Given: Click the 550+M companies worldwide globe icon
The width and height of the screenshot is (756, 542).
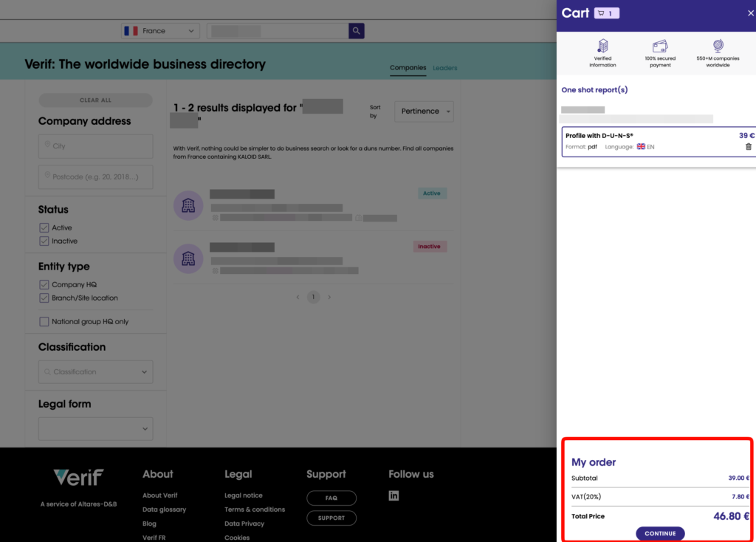Looking at the screenshot, I should pos(718,46).
